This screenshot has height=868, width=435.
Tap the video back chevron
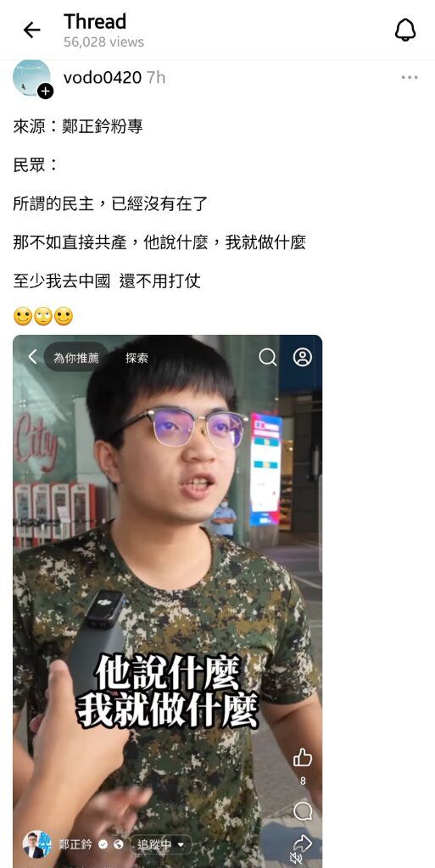click(32, 357)
